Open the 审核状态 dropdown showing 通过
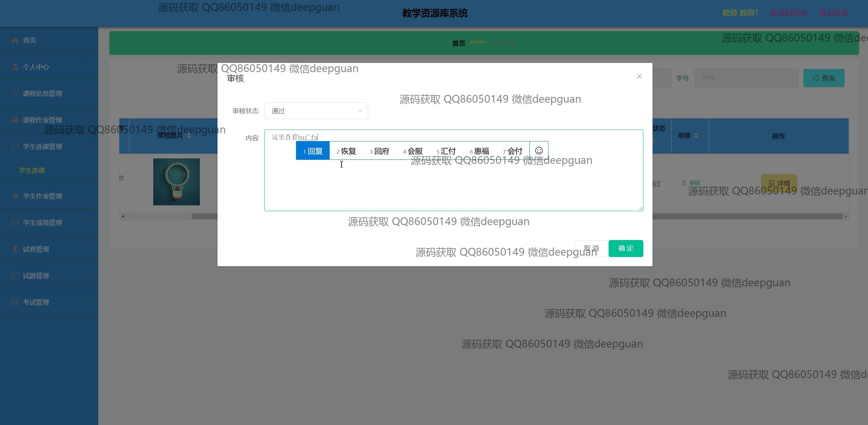The height and width of the screenshot is (425, 868). click(x=315, y=111)
